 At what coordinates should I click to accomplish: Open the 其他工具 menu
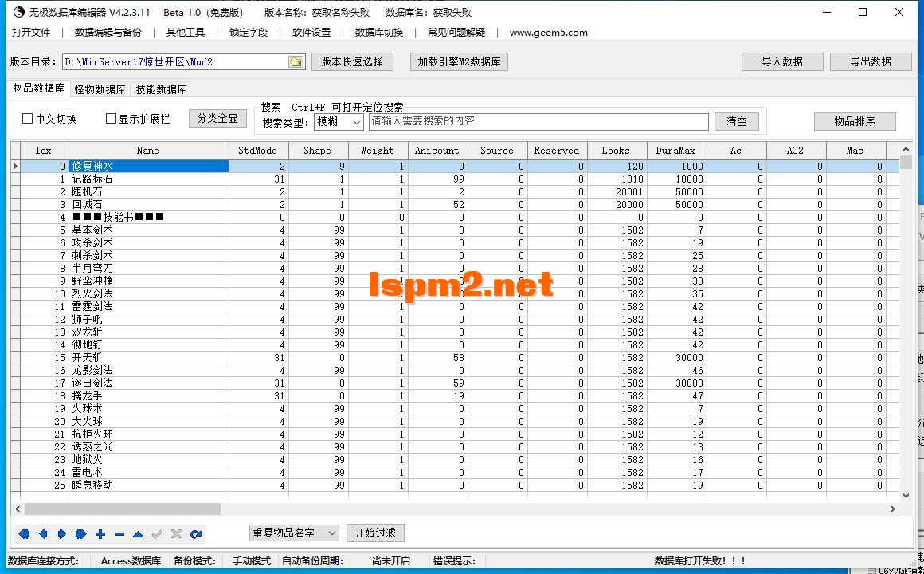pos(185,33)
